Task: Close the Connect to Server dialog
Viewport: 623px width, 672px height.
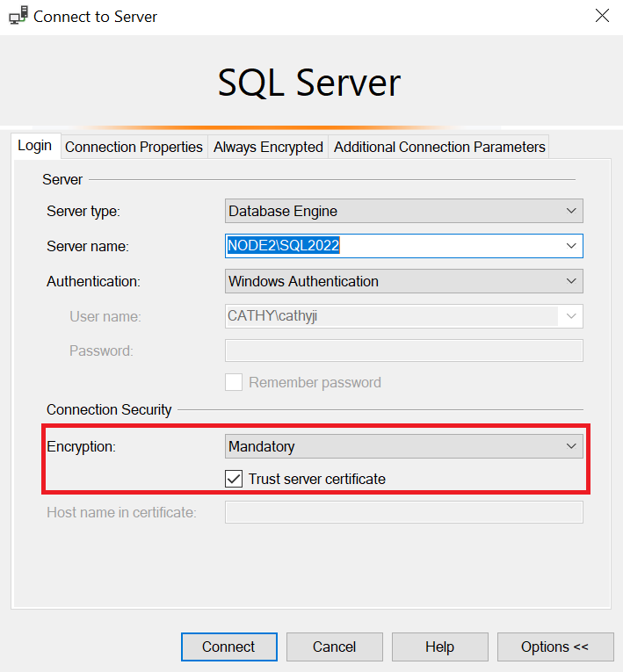Action: point(602,16)
